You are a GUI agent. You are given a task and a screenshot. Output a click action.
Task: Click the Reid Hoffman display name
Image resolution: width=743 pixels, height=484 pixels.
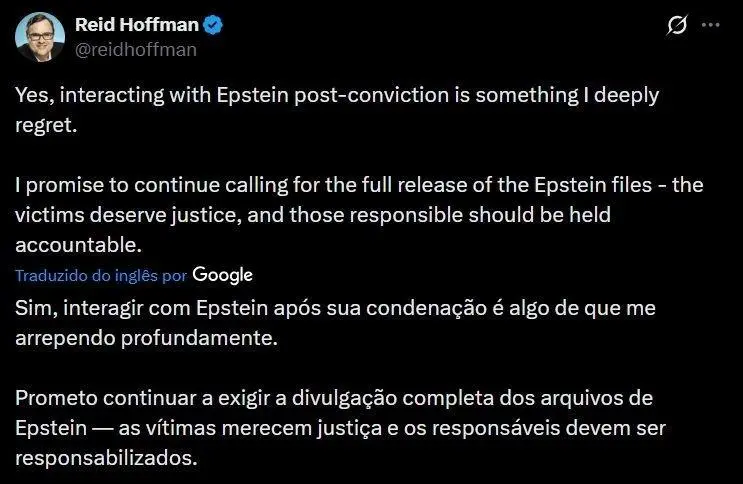pos(139,25)
